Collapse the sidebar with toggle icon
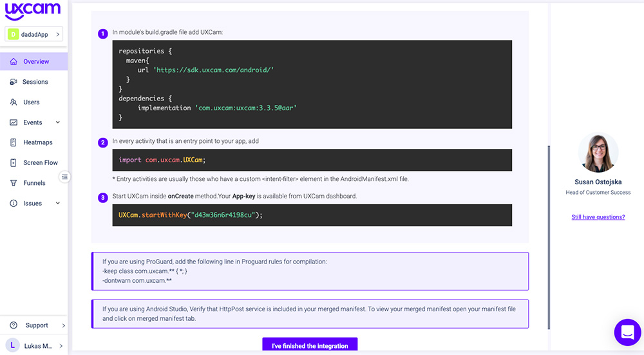Screen dimensions: 644x355 click(64, 177)
